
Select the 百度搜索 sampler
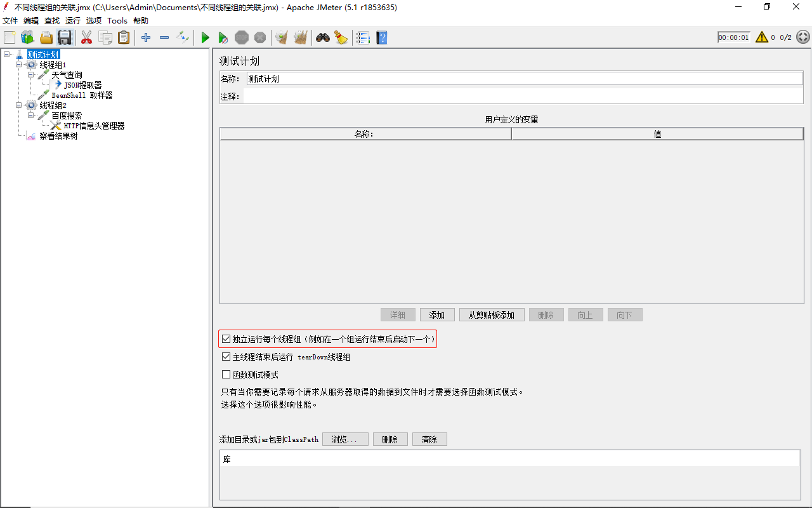point(67,116)
